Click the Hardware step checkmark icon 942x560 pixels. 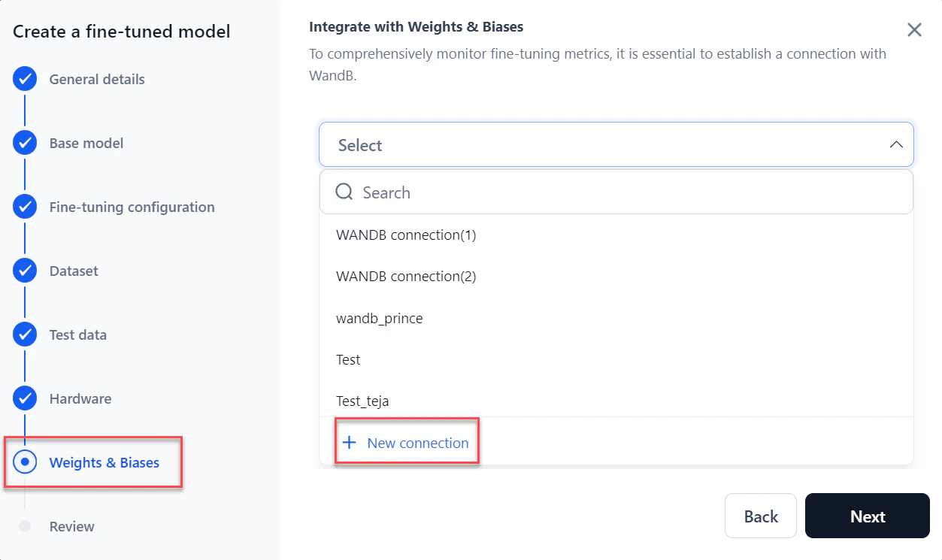click(25, 398)
